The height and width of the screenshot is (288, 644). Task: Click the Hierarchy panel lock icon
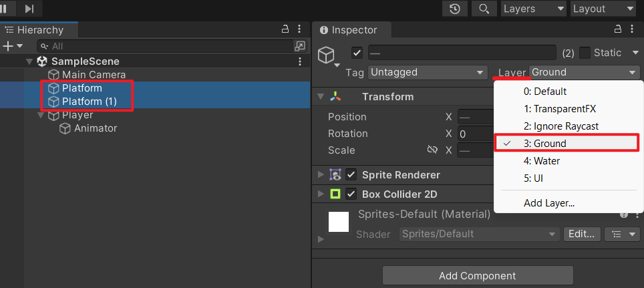click(285, 29)
